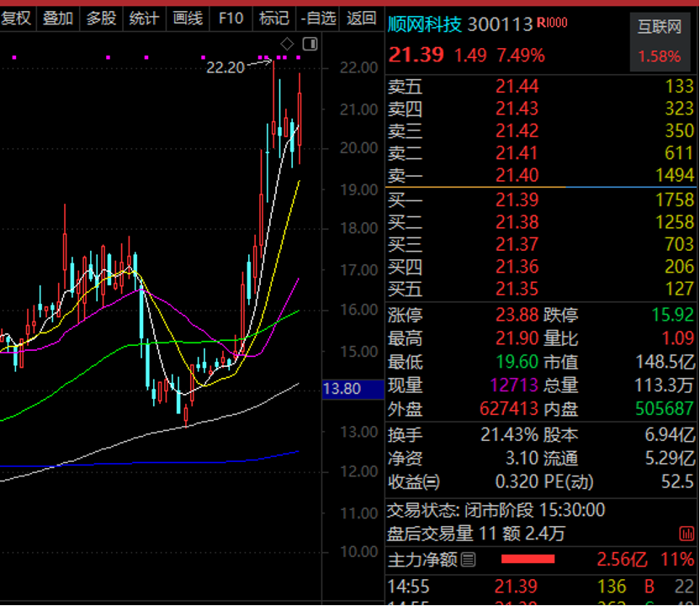Click the blue 13.80 price label on axis
The image size is (700, 606).
[342, 389]
